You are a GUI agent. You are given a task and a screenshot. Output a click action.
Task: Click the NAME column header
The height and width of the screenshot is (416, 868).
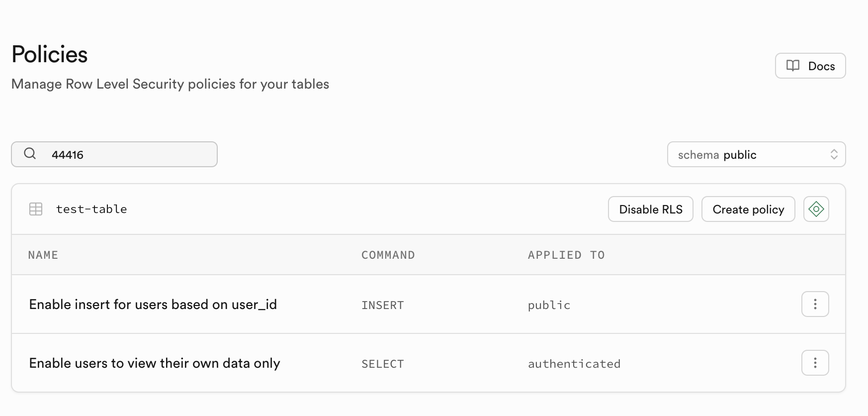tap(43, 255)
